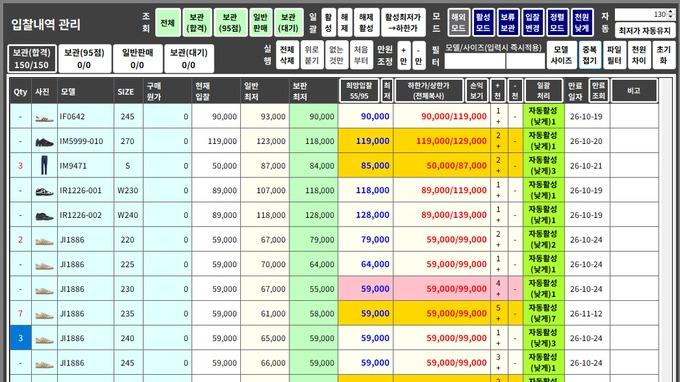The height and width of the screenshot is (382, 680).
Task: Click the 전체삭제 button
Action: point(287,56)
